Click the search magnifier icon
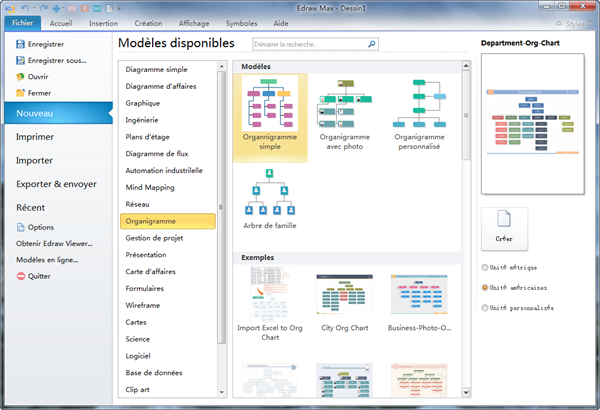Viewport: 600px width, 410px height. [x=372, y=44]
